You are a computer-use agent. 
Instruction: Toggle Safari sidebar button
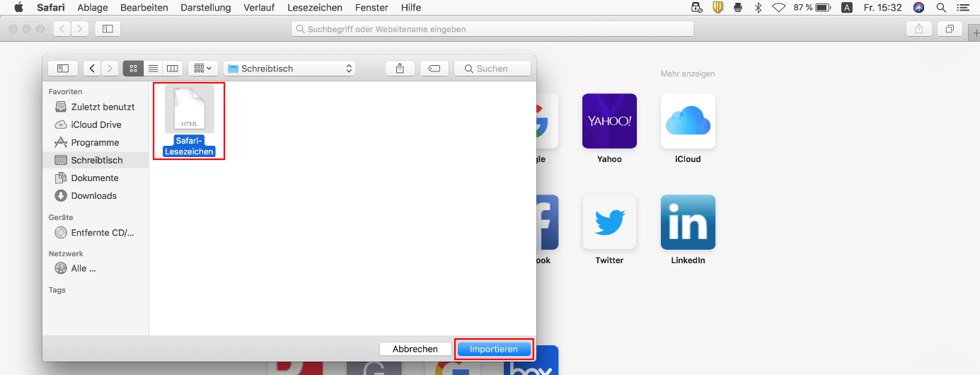pyautogui.click(x=108, y=29)
